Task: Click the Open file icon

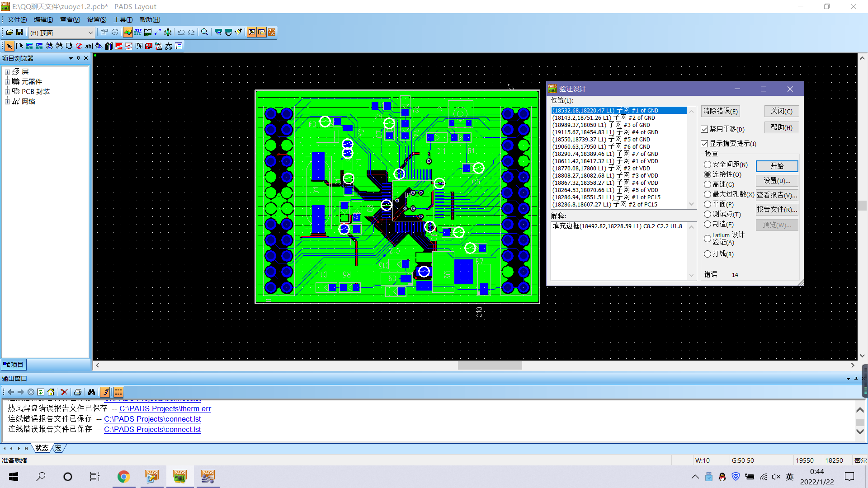Action: point(9,32)
